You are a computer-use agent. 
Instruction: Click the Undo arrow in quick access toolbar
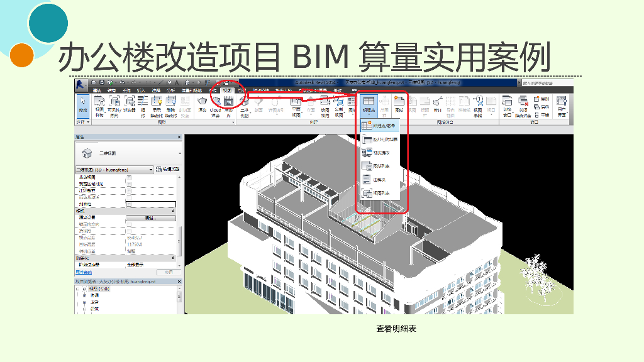(x=122, y=82)
